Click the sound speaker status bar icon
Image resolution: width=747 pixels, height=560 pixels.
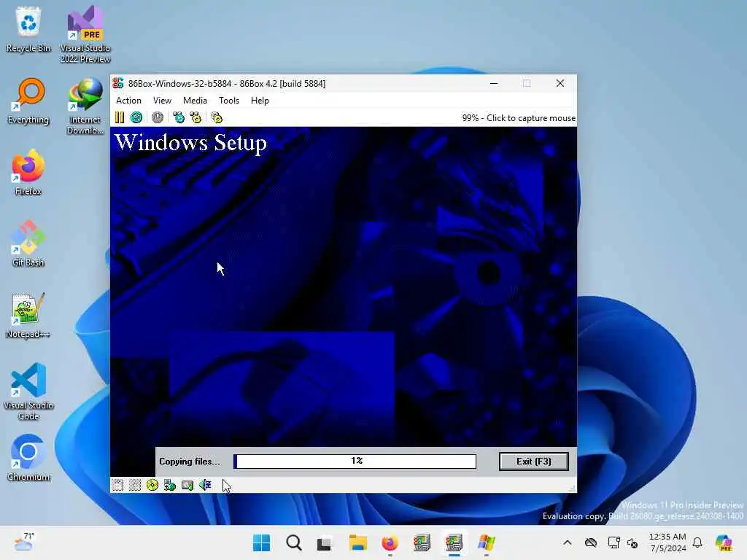pos(205,485)
